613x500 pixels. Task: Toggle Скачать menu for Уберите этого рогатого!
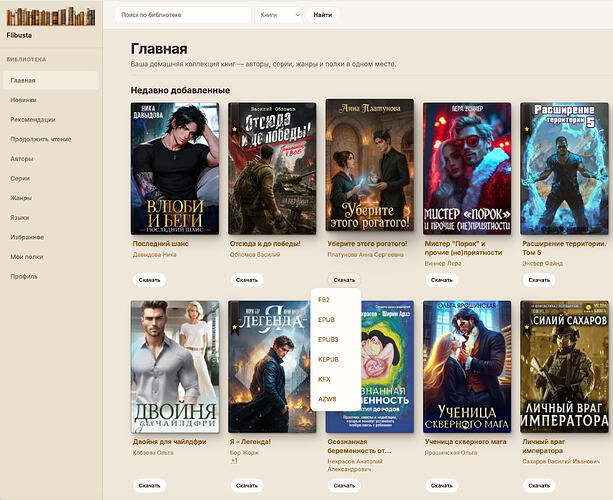click(x=344, y=280)
